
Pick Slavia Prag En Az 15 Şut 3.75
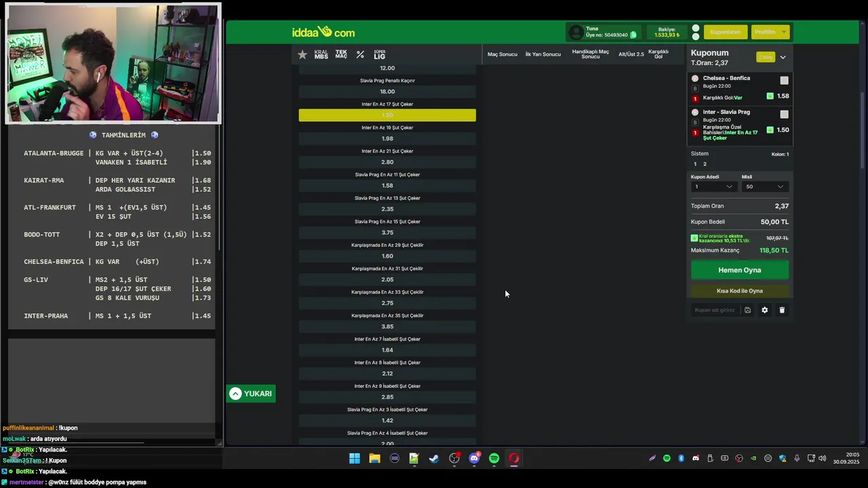pos(387,232)
